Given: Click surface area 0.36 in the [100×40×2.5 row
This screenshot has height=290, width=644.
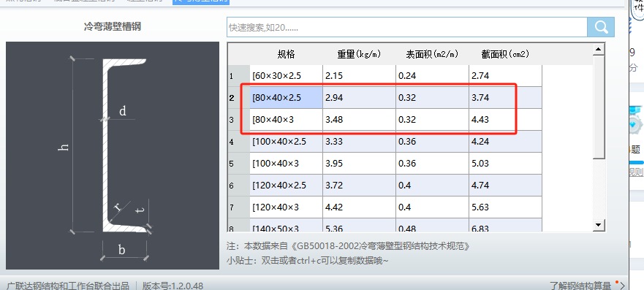Looking at the screenshot, I should (433, 142).
